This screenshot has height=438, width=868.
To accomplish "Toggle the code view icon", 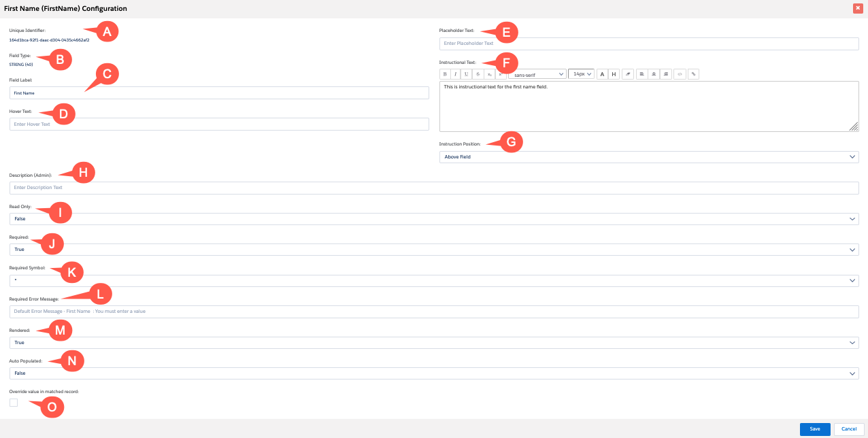I will click(x=680, y=74).
